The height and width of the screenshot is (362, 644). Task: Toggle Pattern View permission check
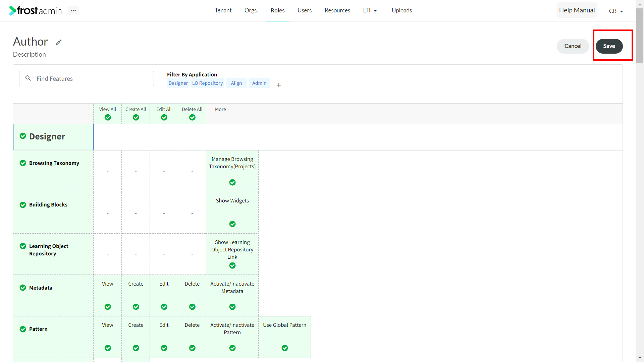tap(108, 348)
